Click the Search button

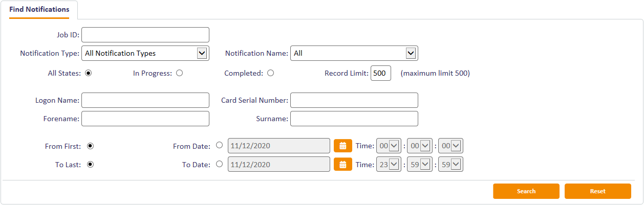(x=526, y=191)
